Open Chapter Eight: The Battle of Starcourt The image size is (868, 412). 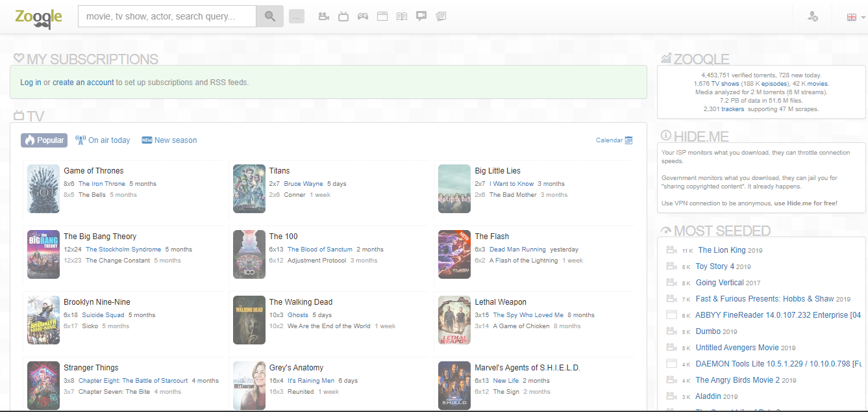coord(133,381)
